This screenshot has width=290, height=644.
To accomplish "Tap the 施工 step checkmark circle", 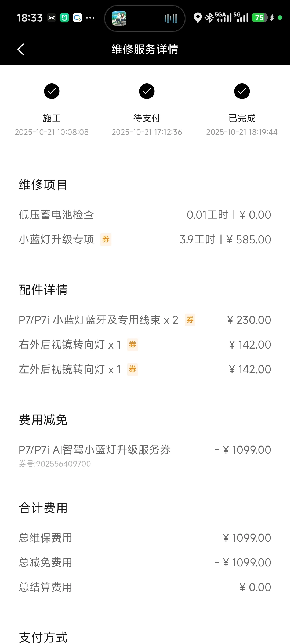I will [x=52, y=91].
